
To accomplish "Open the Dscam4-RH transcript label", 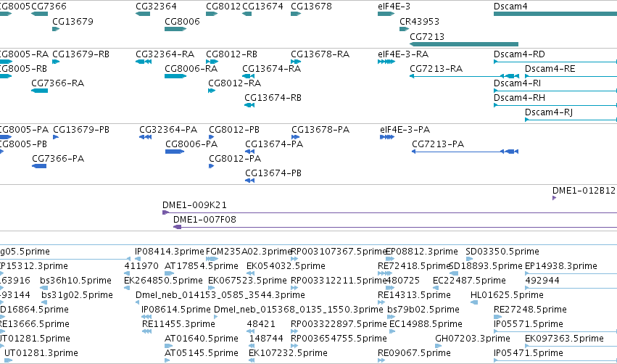I will click(519, 98).
